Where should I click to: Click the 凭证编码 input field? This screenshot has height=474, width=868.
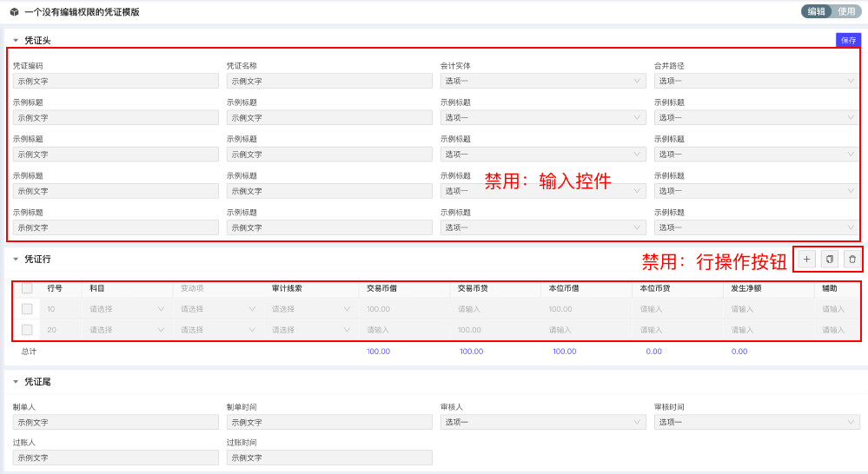(x=116, y=81)
